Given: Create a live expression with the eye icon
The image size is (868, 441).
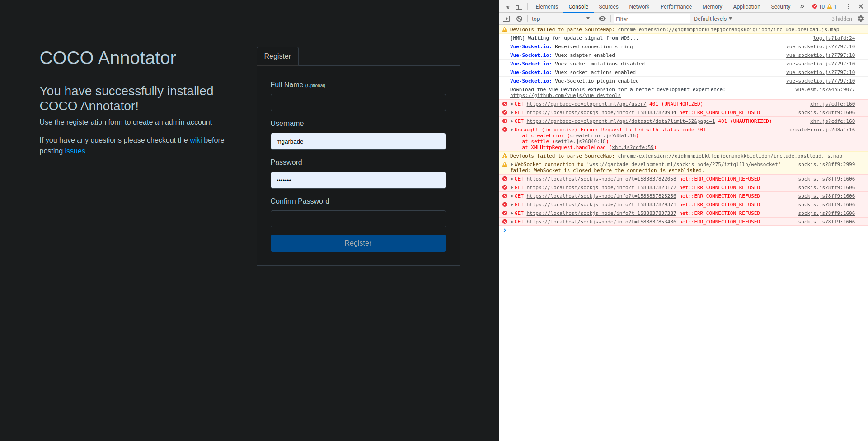Looking at the screenshot, I should 602,19.
